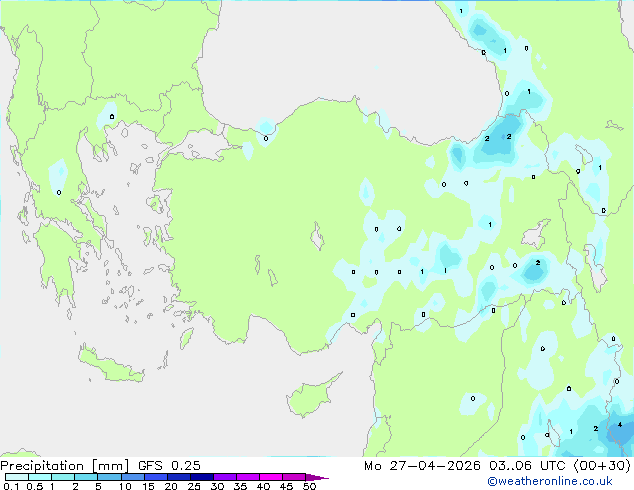Click the 0.1–0.5 mm legend color swatch

(x=17, y=477)
